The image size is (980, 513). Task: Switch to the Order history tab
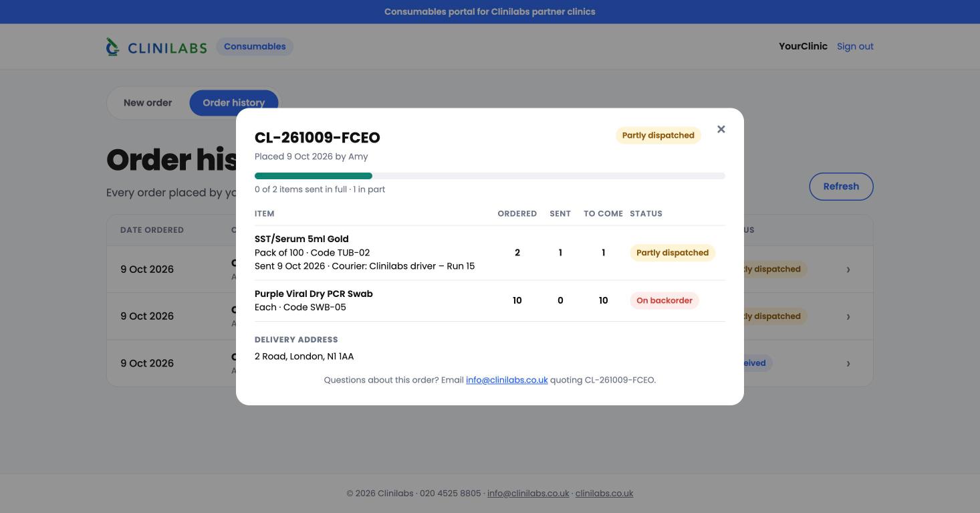pos(234,103)
